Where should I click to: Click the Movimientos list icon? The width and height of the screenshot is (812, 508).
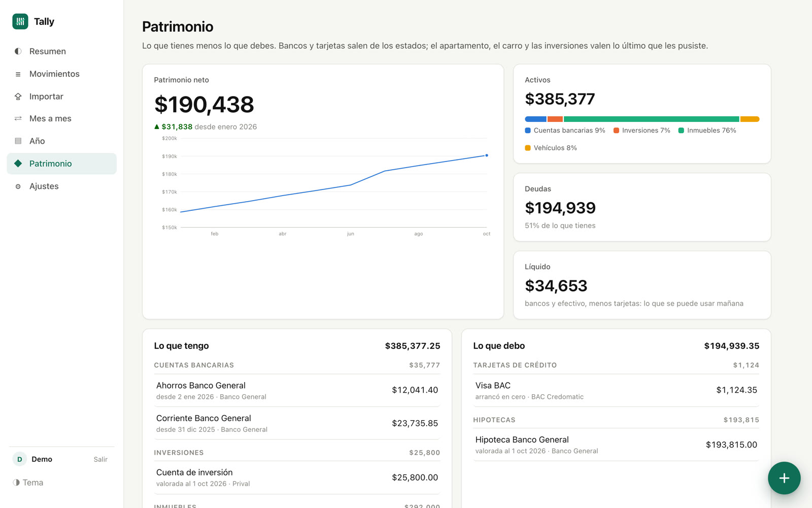point(18,74)
